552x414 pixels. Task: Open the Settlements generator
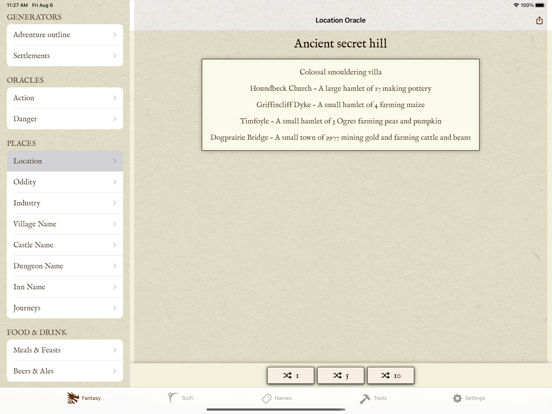point(65,56)
